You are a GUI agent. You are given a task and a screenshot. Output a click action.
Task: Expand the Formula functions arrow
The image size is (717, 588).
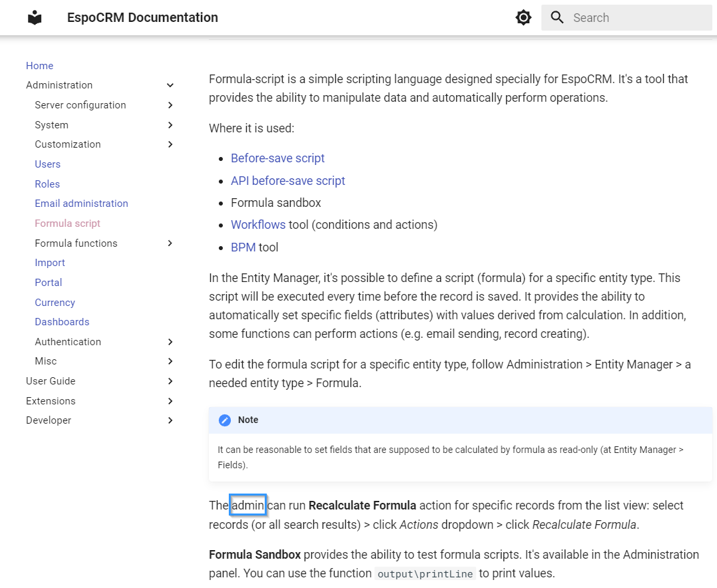[x=170, y=243]
